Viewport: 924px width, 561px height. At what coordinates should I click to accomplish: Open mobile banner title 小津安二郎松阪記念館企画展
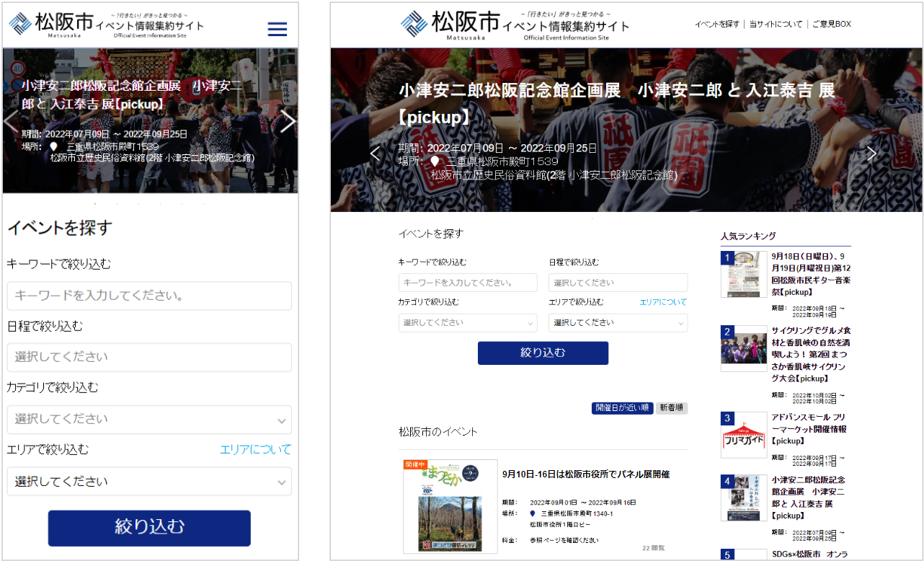[x=132, y=94]
